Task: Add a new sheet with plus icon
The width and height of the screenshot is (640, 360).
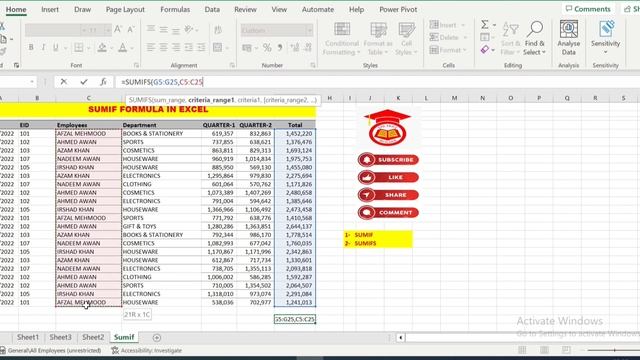Action: [x=157, y=338]
